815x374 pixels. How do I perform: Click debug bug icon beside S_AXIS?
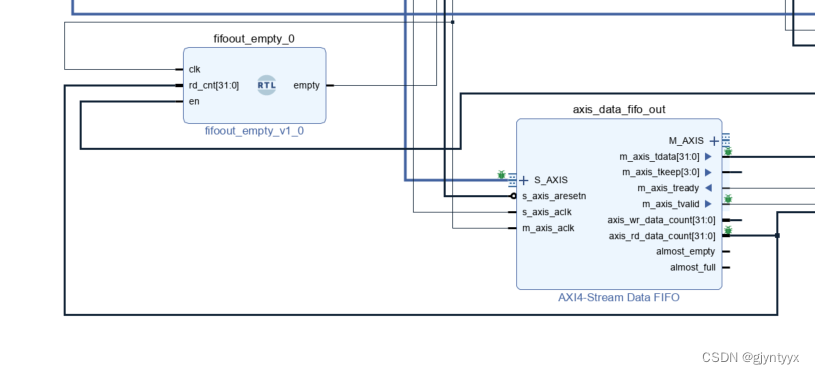pos(501,175)
